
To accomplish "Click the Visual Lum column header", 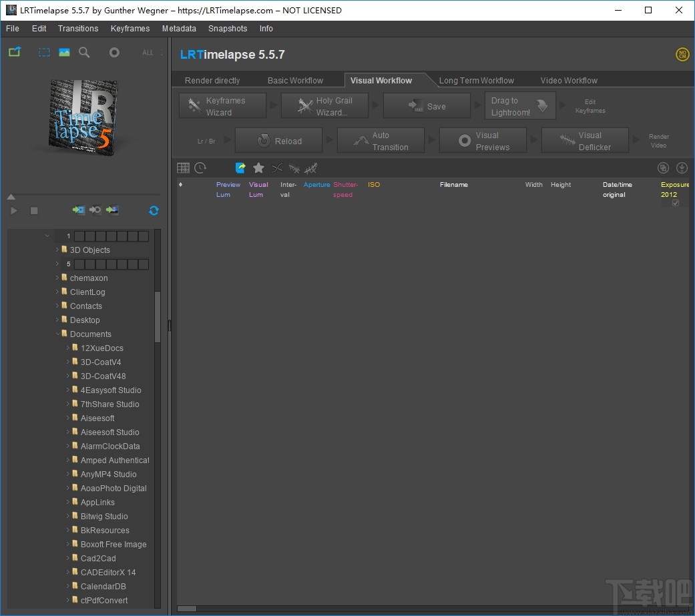I will tap(258, 190).
